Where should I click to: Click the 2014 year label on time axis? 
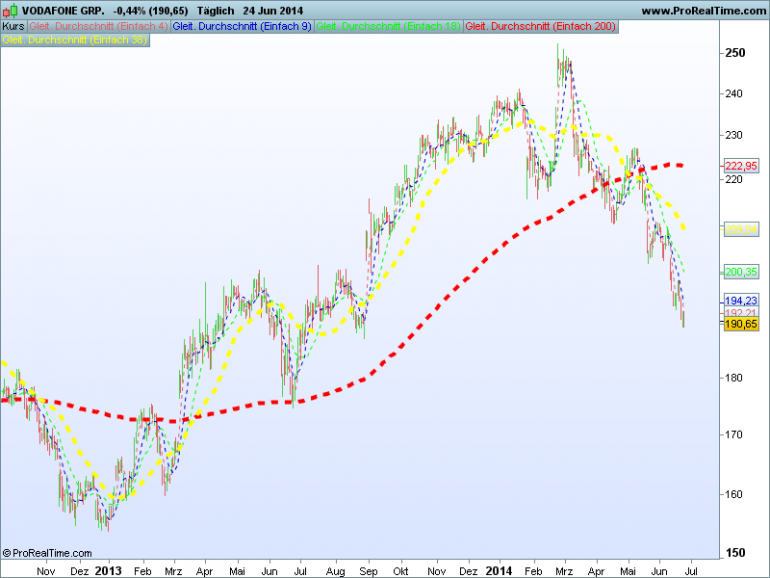pyautogui.click(x=498, y=571)
